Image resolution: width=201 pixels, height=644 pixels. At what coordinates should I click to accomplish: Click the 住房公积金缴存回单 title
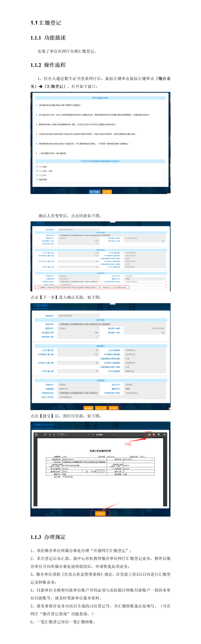[x=100, y=451]
